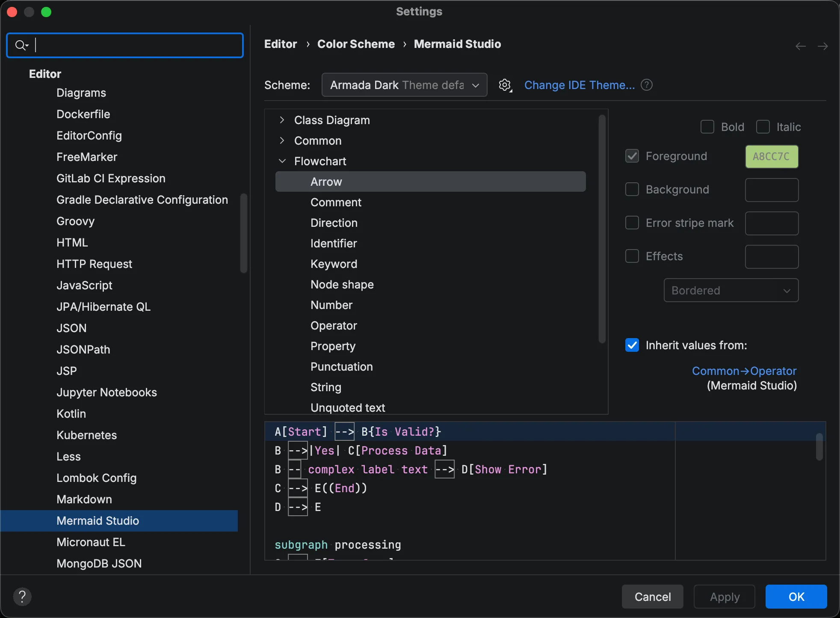Click the Color Scheme breadcrumb

[x=356, y=44]
